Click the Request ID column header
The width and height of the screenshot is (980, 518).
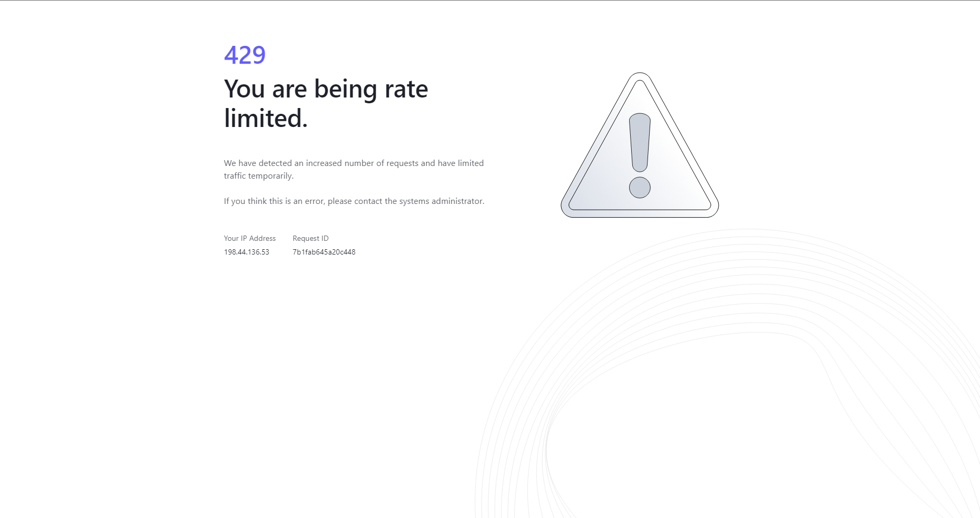310,238
